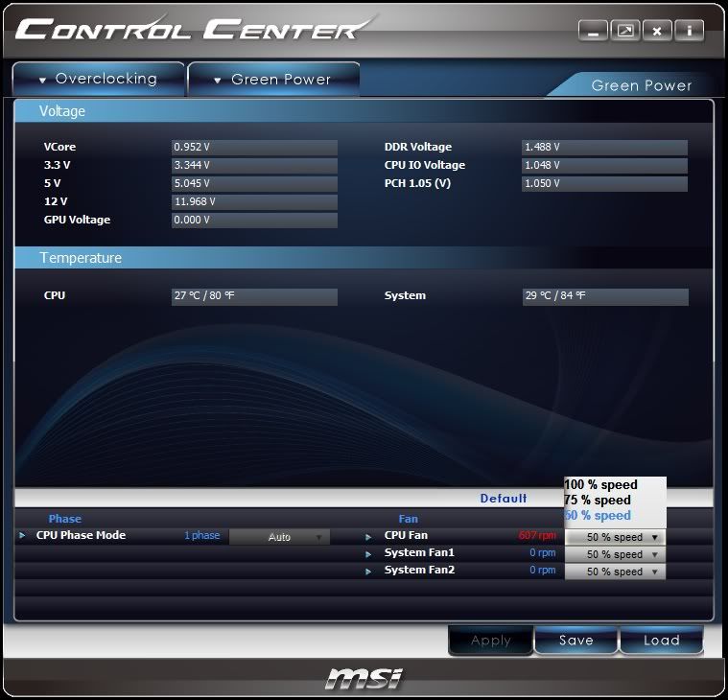The height and width of the screenshot is (700, 728).
Task: Click the 3.3 V reading 3.344 V
Action: tap(254, 165)
